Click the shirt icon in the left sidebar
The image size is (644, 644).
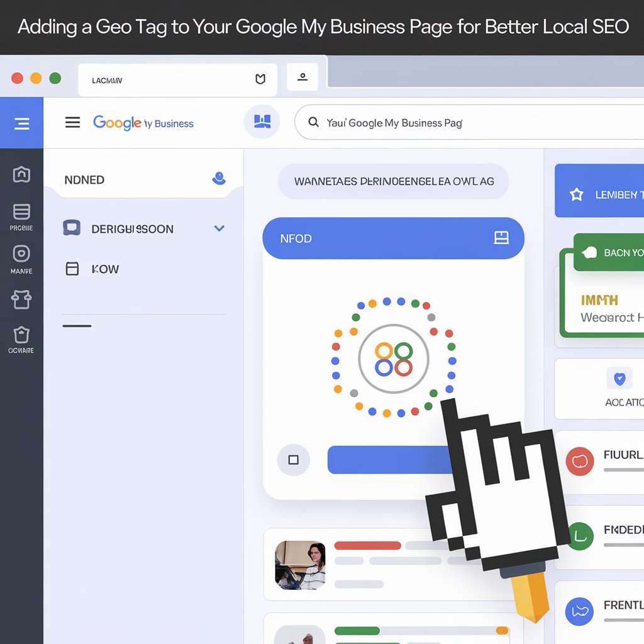point(22,300)
